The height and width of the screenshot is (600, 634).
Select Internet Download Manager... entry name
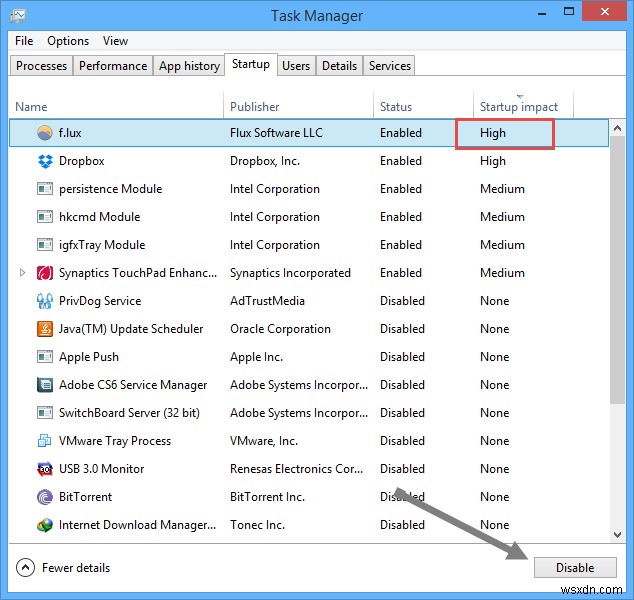(137, 525)
